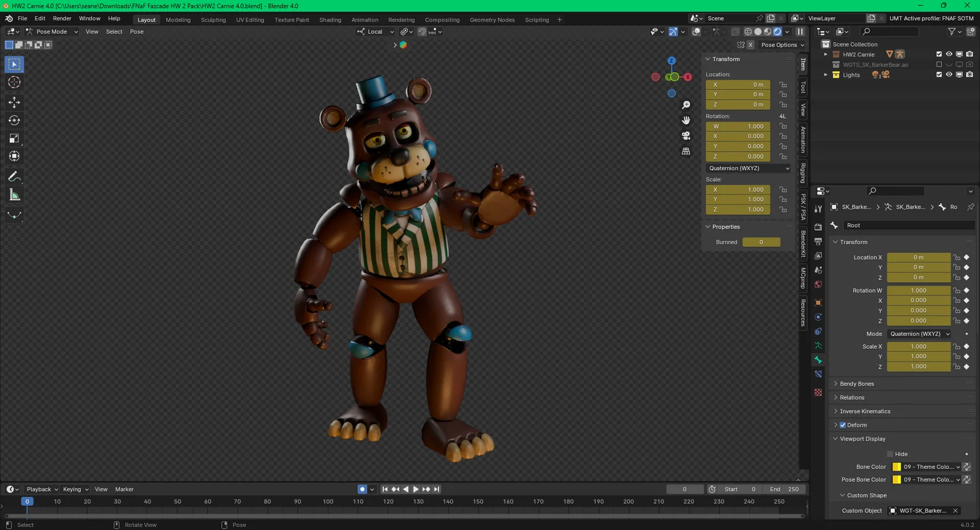Click the bone name Root field
980x530 pixels.
910,225
